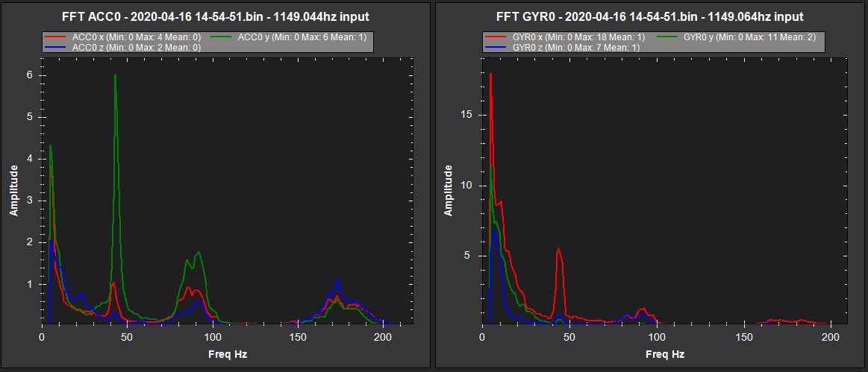The width and height of the screenshot is (868, 372).
Task: Click the blue GYR0 z legend line swatch
Action: [x=497, y=48]
